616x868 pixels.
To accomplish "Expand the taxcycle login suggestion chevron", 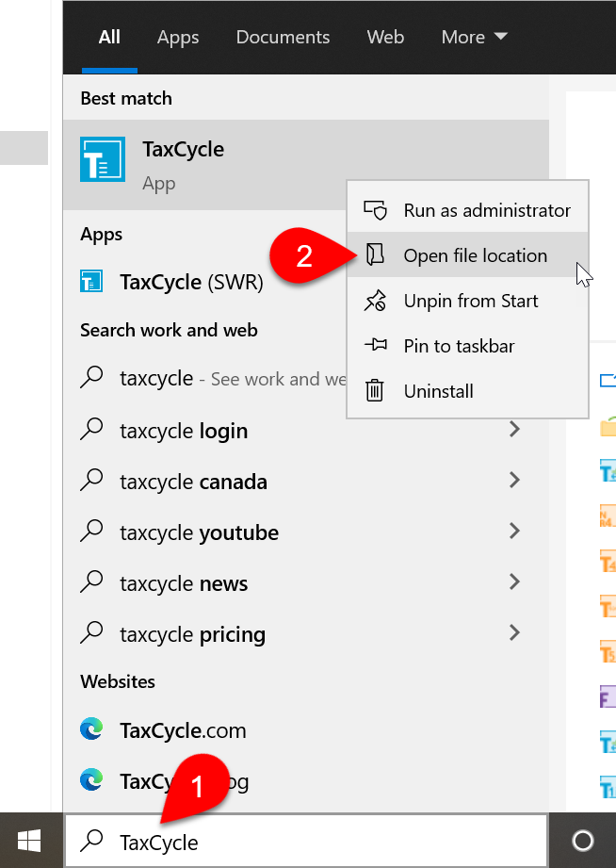I will (x=514, y=429).
